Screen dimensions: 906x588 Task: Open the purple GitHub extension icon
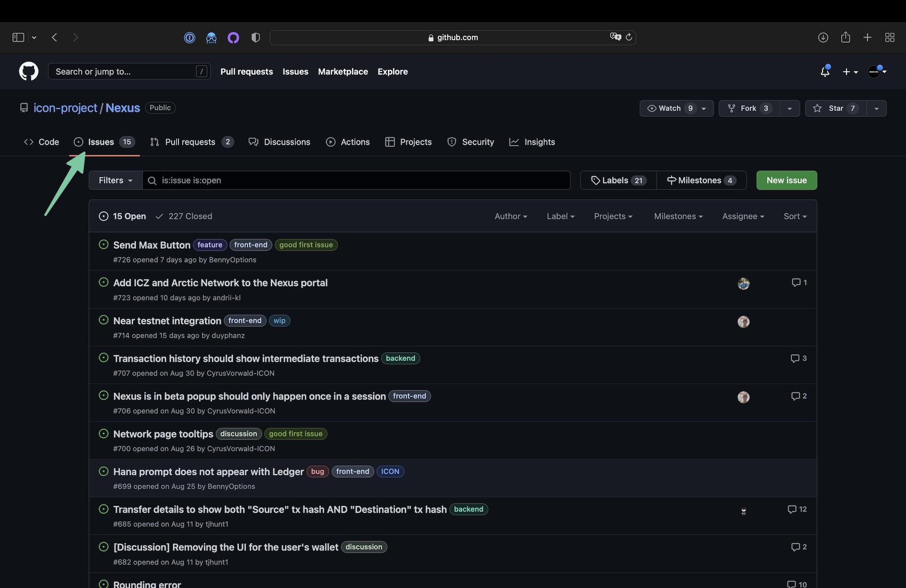pos(234,37)
